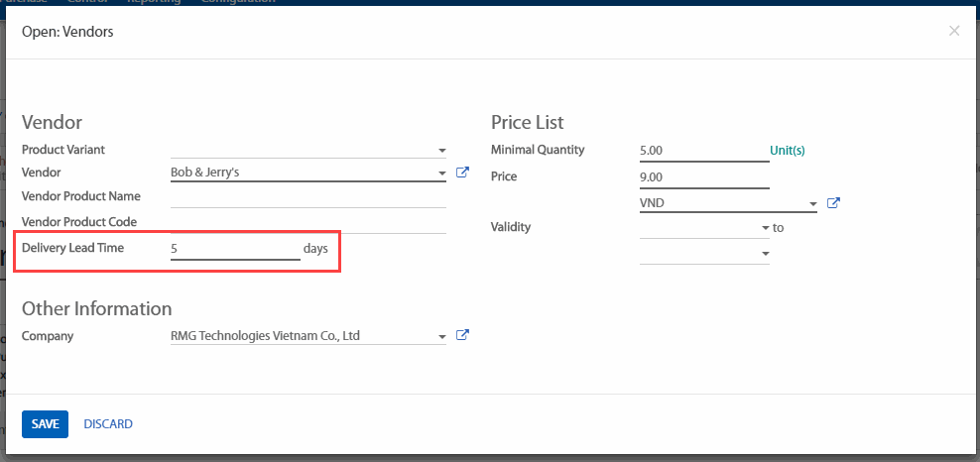Click the SAVE button
Screen dimensions: 980x462
pyautogui.click(x=45, y=424)
